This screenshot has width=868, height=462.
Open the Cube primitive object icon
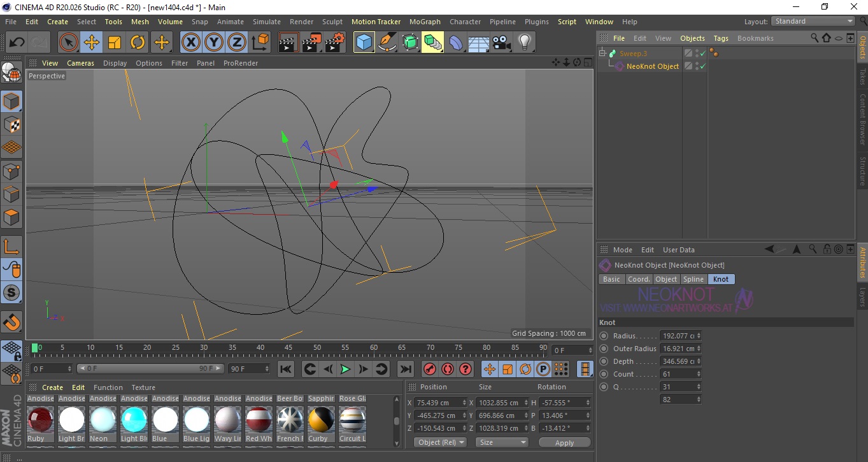(x=364, y=43)
